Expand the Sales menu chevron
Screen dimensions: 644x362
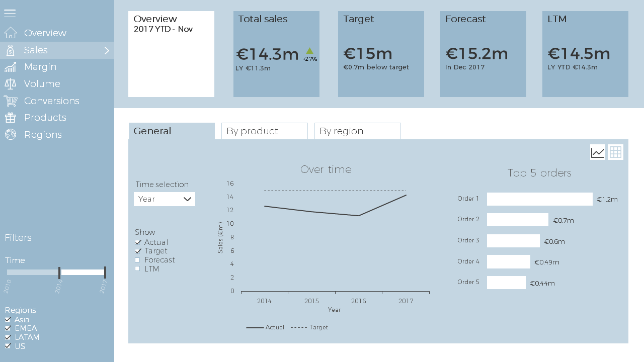(x=107, y=50)
